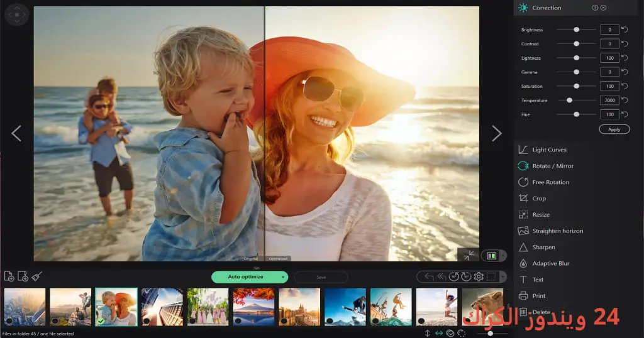644x338 pixels.
Task: Exit full view with collapse arrows icon
Action: click(468, 255)
